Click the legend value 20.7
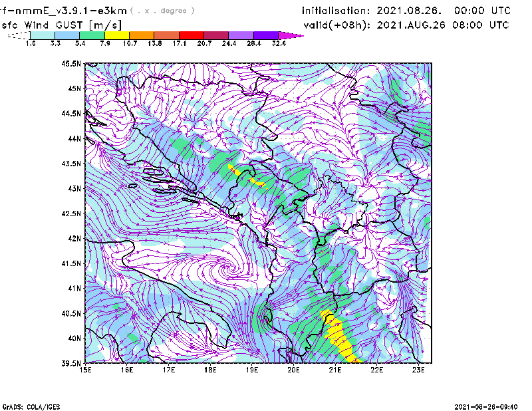 click(204, 43)
